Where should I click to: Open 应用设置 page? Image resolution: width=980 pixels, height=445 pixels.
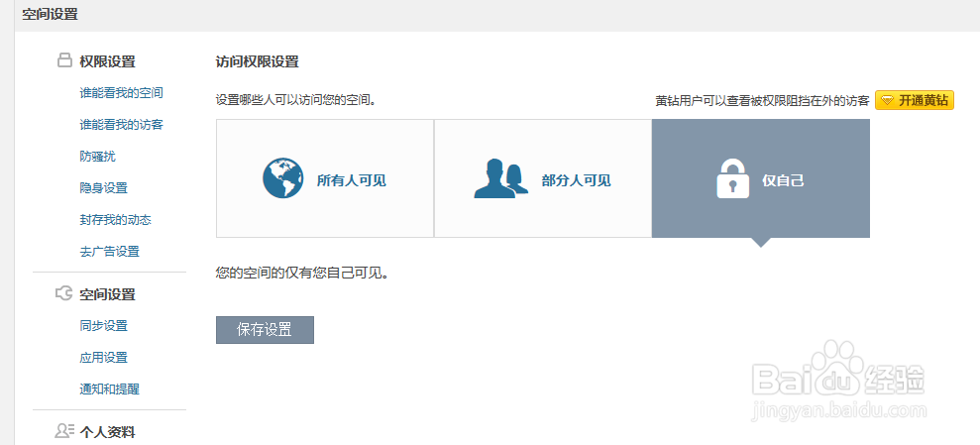click(x=104, y=358)
